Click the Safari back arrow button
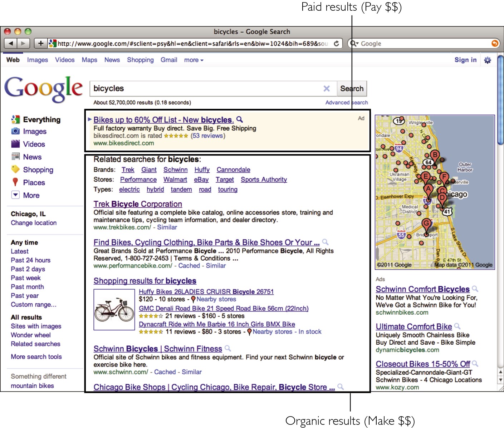Image resolution: width=504 pixels, height=428 pixels. point(11,43)
